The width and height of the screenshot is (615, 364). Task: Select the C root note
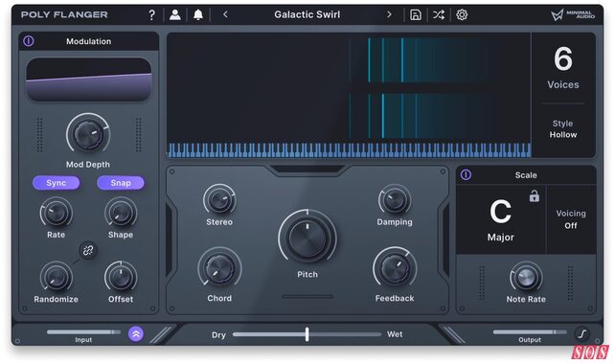(500, 212)
